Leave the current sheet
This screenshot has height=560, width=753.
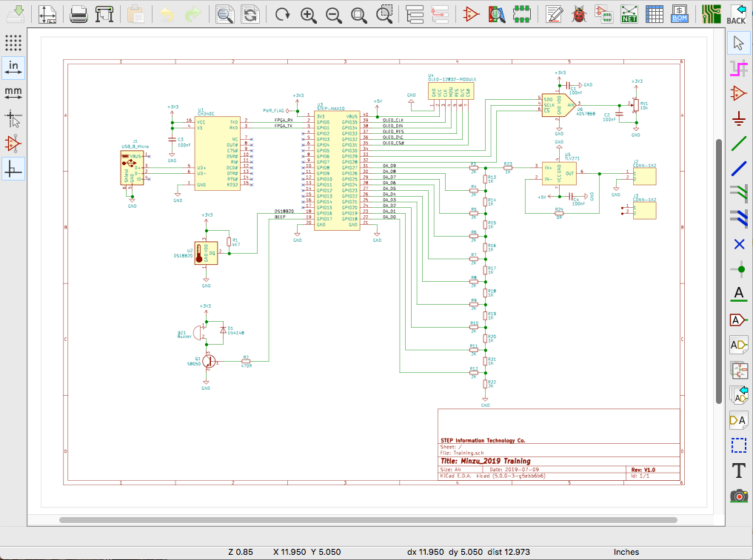[x=439, y=14]
